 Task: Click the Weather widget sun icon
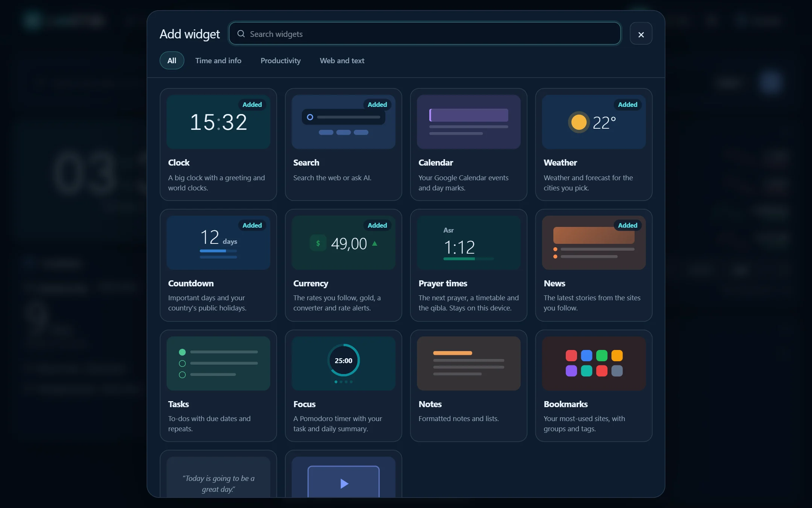coord(579,122)
